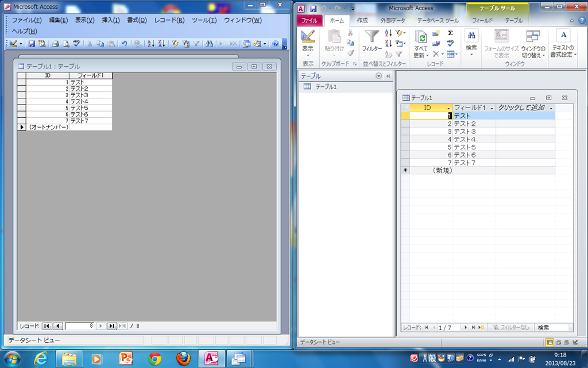This screenshot has width=588, height=368.
Task: Click the Spelling check icon in ribbon
Action: 450,44
